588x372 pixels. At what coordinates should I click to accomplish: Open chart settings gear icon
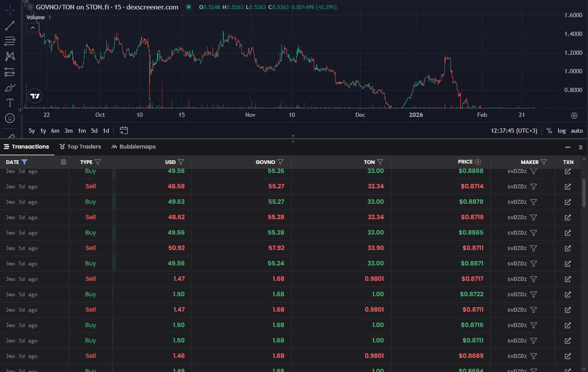coord(574,116)
